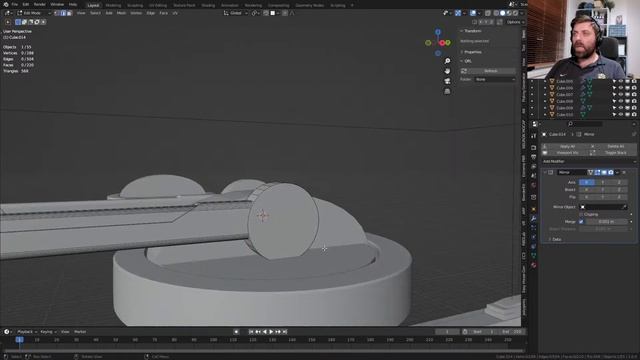
Task: Enable edge select mode
Action: (63, 13)
